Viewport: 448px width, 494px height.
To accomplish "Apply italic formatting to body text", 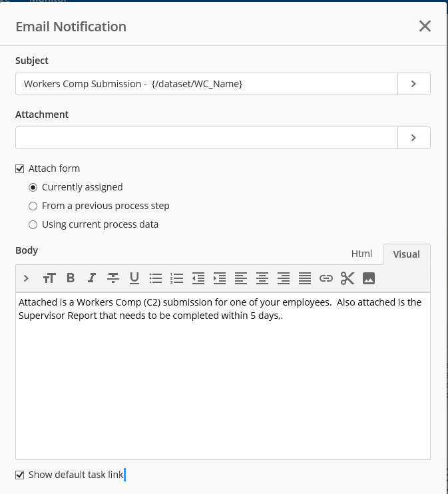I will (x=92, y=278).
